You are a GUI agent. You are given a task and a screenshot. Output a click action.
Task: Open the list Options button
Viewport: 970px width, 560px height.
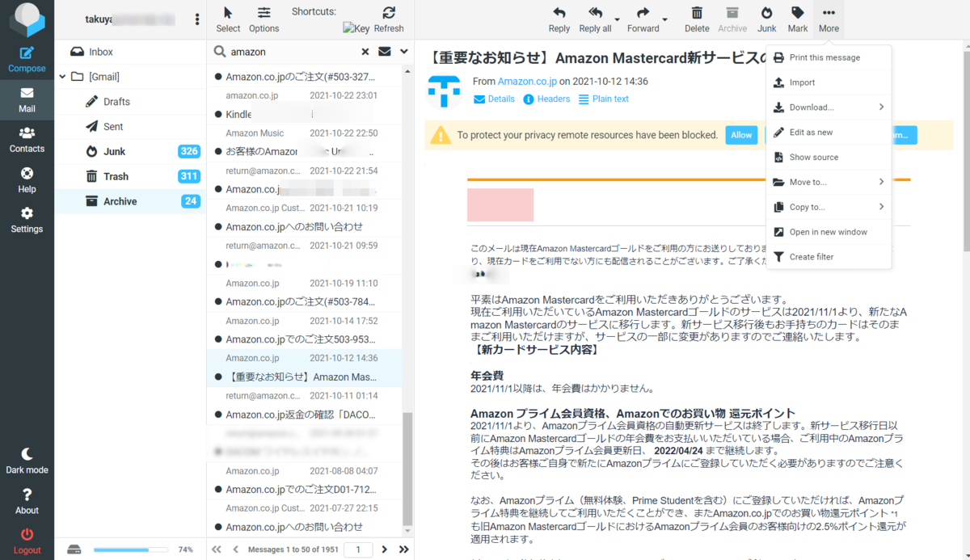264,19
